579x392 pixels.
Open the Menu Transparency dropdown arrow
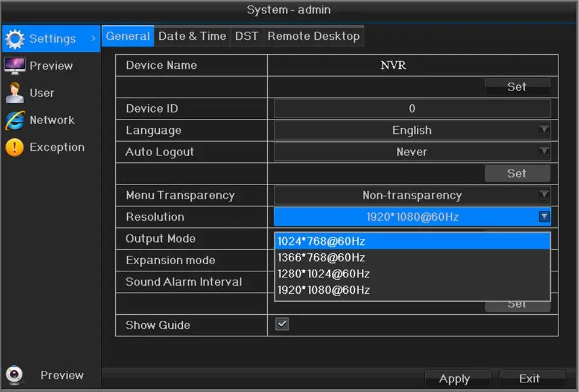(544, 195)
